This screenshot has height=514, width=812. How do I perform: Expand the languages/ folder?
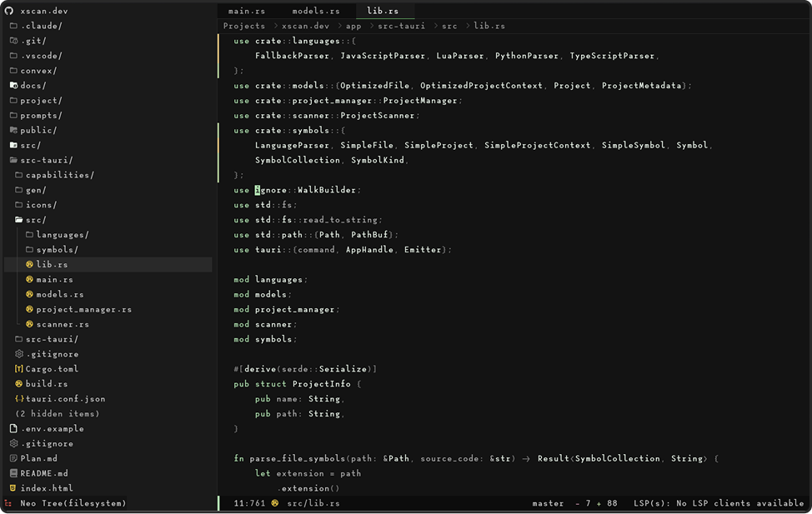coord(58,234)
